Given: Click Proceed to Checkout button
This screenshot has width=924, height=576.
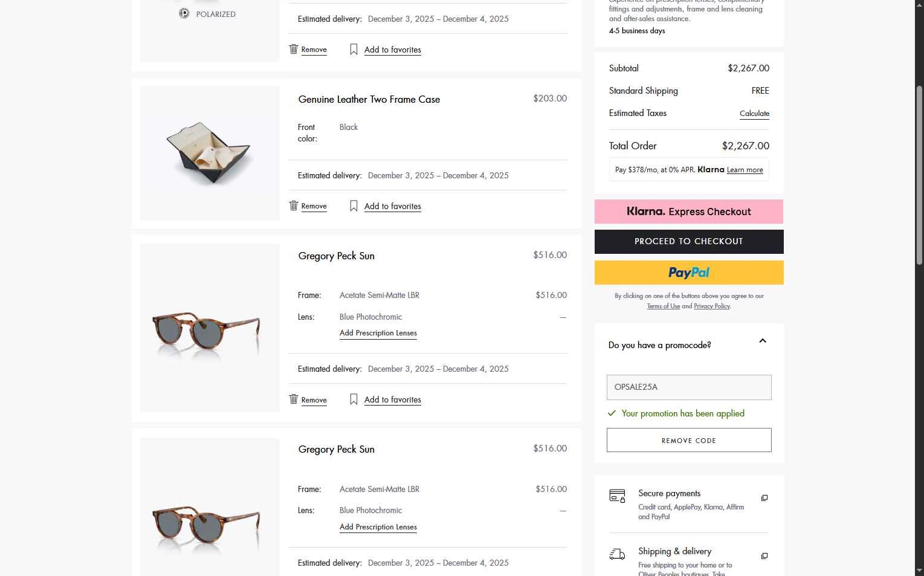Looking at the screenshot, I should [x=689, y=242].
